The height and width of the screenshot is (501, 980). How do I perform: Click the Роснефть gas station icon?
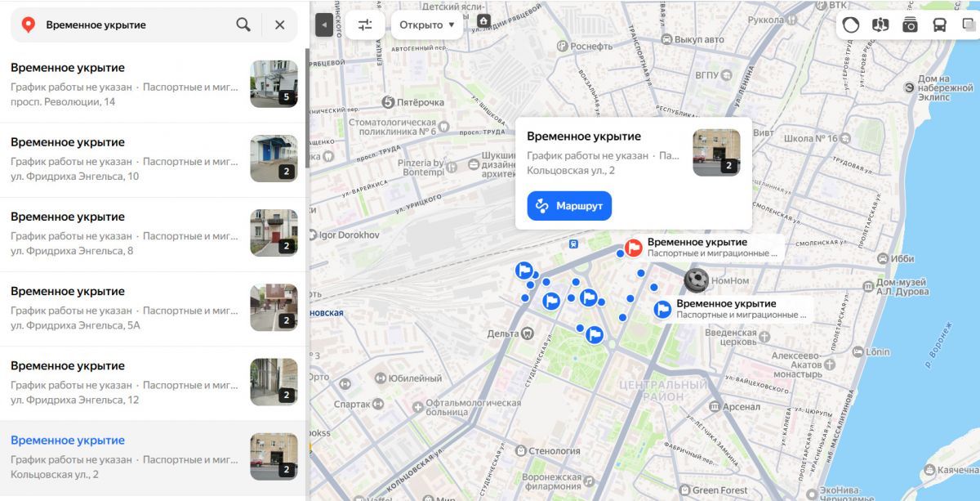point(562,47)
